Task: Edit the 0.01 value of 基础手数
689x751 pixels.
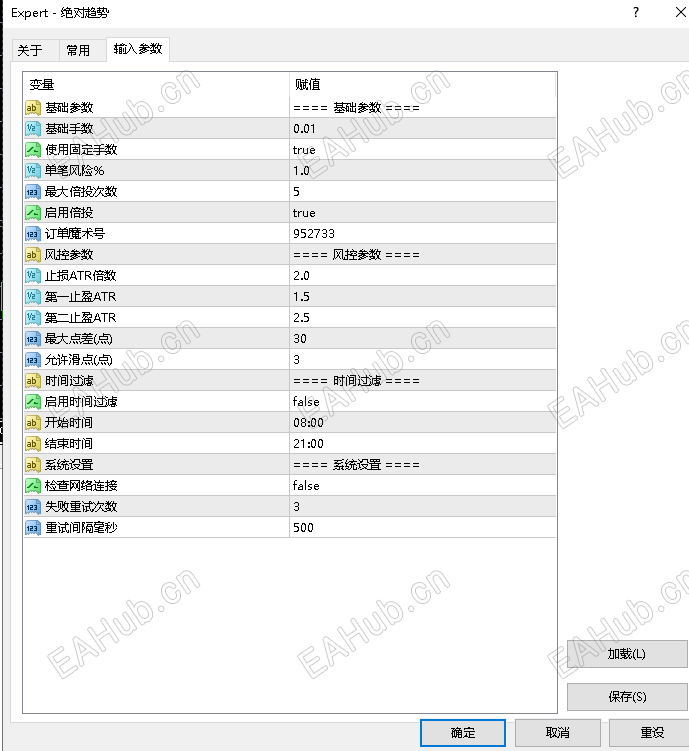Action: click(x=423, y=129)
